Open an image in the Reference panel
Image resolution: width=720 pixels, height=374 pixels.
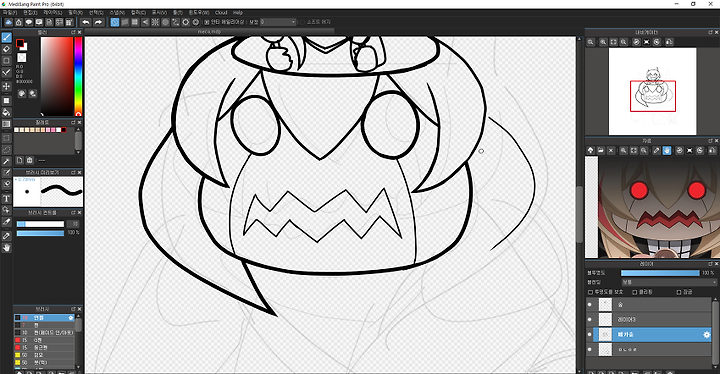pyautogui.click(x=601, y=150)
